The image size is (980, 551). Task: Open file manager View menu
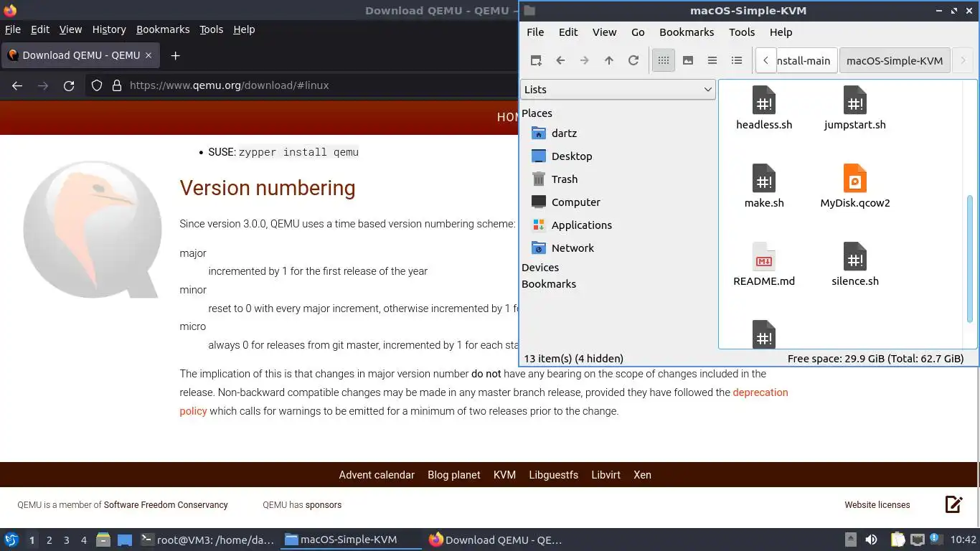604,32
